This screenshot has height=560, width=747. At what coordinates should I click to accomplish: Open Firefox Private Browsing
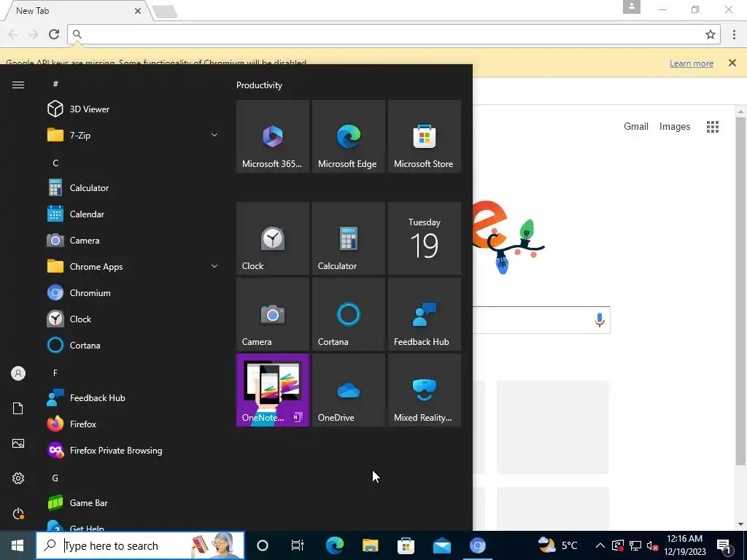tap(133, 450)
